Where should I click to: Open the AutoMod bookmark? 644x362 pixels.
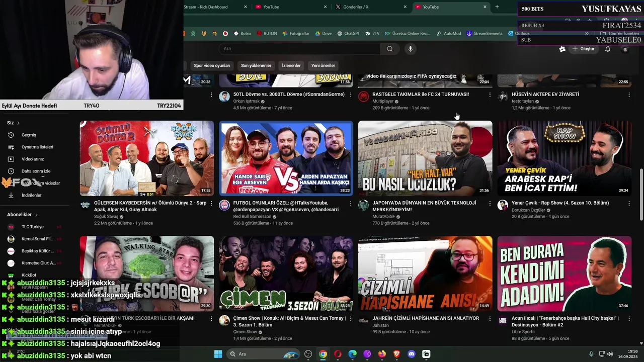449,34
